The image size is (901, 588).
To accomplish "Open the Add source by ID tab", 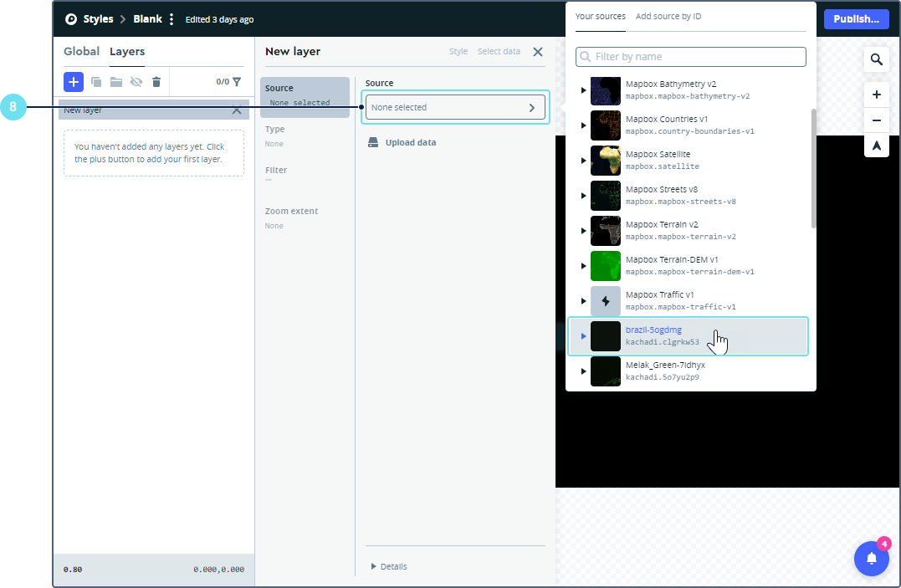I will (x=668, y=16).
